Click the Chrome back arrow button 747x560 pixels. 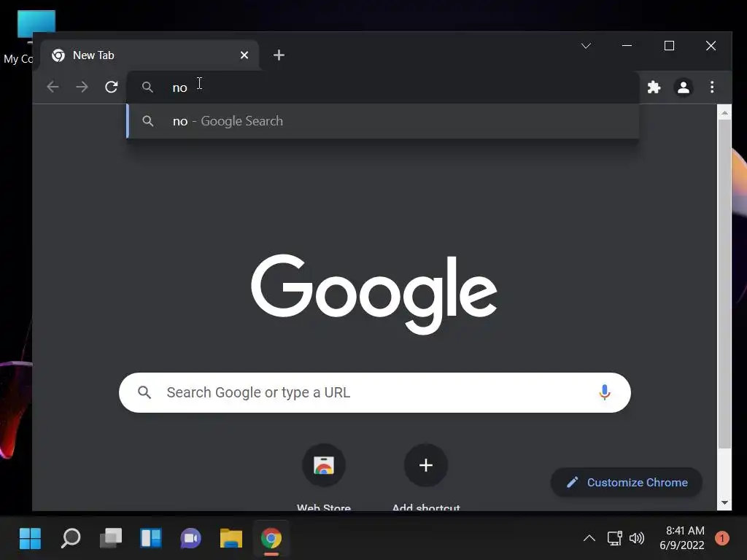tap(53, 87)
